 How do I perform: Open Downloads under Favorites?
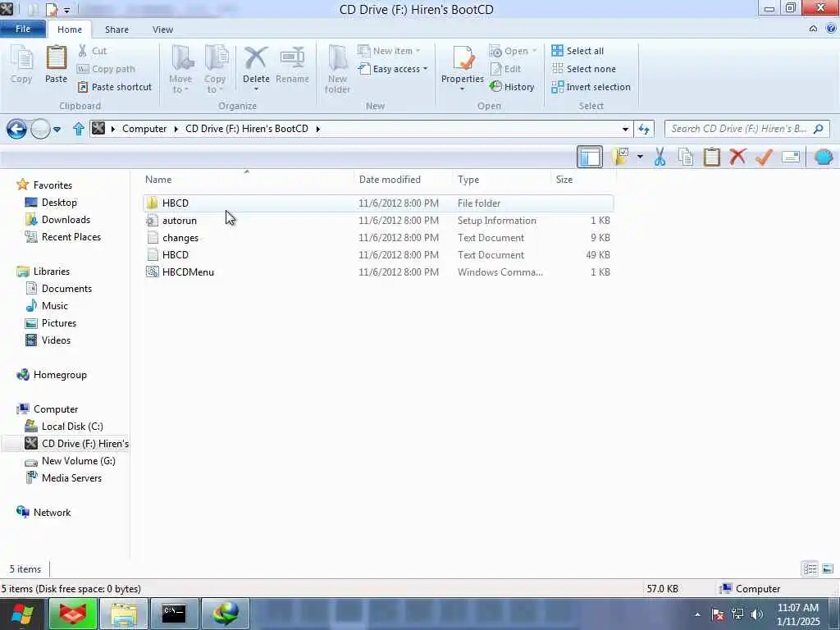click(66, 220)
